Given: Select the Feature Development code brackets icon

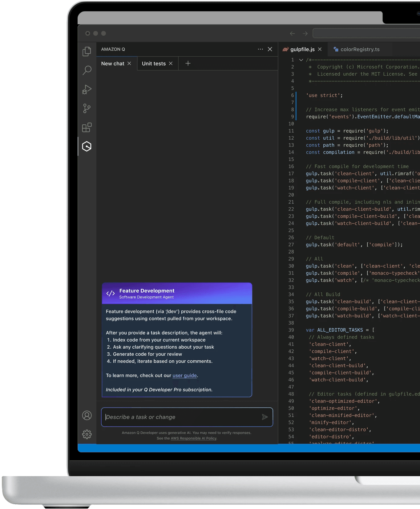Looking at the screenshot, I should click(x=111, y=294).
